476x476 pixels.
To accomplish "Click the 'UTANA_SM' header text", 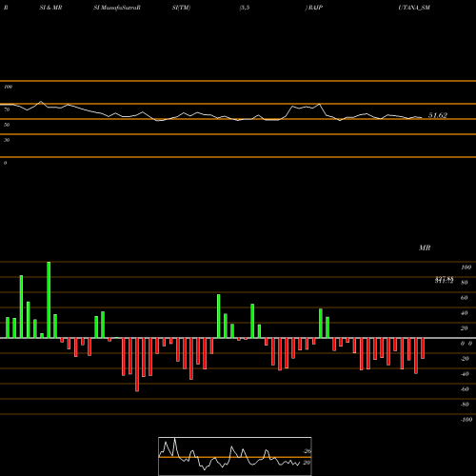I will click(414, 8).
